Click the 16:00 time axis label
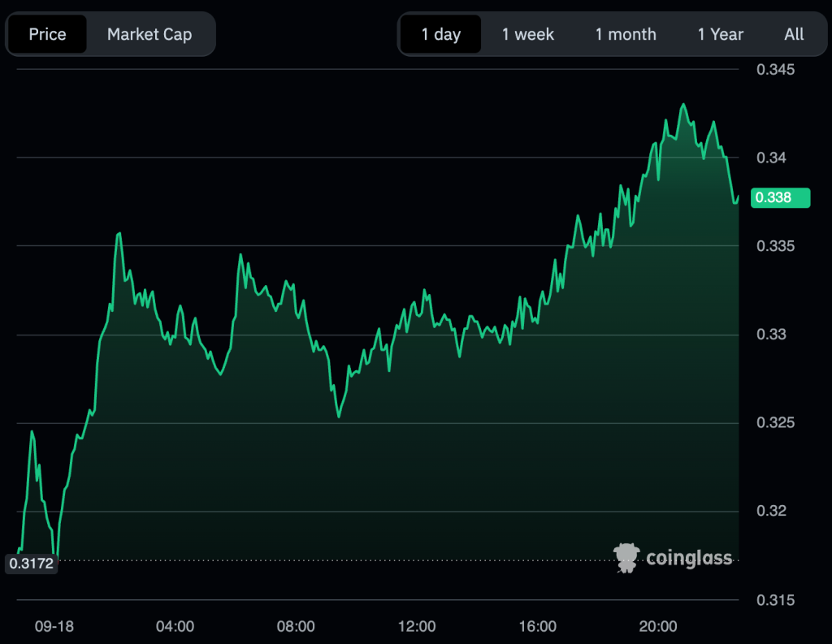Screen dimensions: 832x644 (x=537, y=626)
